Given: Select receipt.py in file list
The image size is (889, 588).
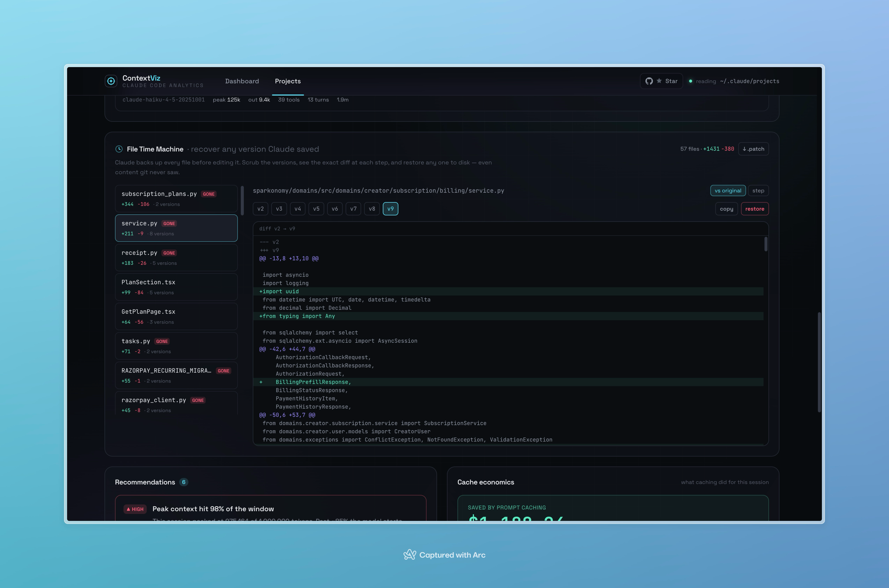Looking at the screenshot, I should pos(176,258).
